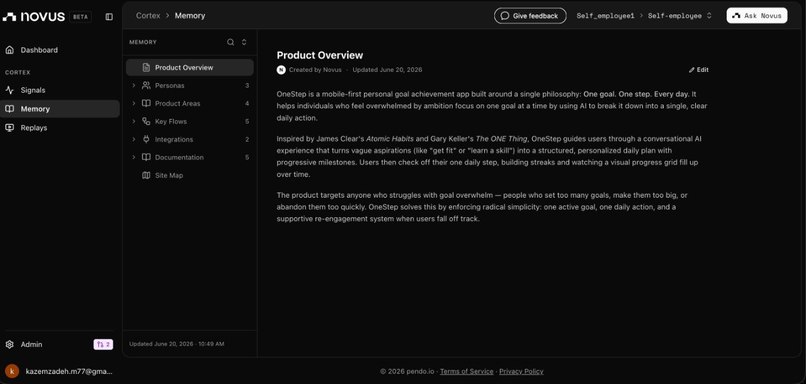Click Self_employee1 in the org breadcrumb
This screenshot has width=806, height=384.
606,16
